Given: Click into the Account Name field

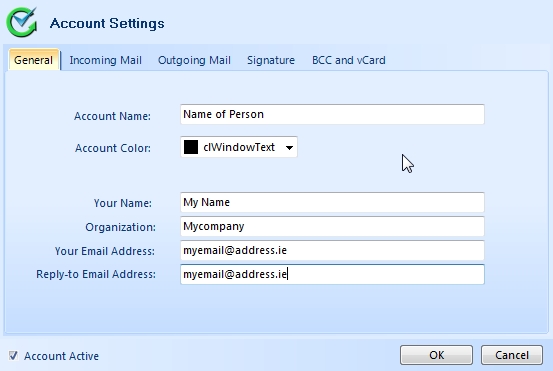Looking at the screenshot, I should coord(332,114).
